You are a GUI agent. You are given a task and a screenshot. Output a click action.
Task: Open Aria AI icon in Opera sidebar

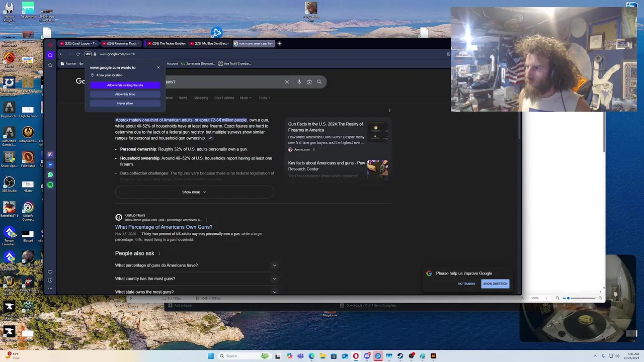[x=50, y=154]
